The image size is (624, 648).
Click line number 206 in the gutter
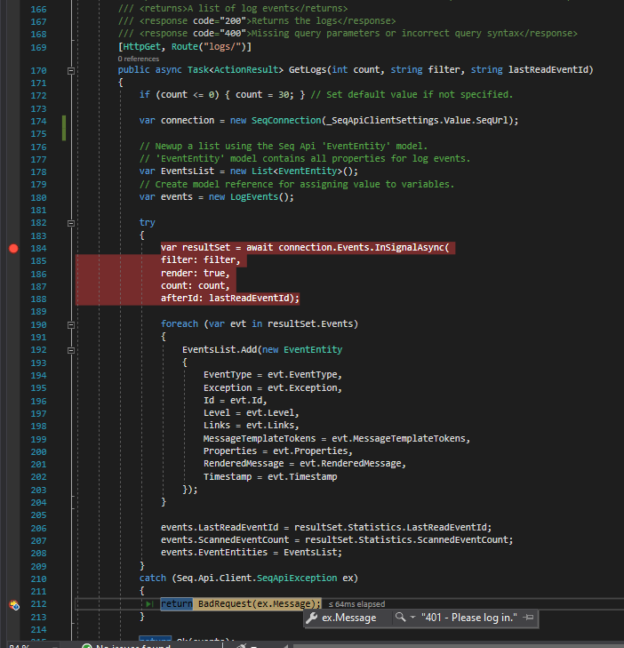coord(38,529)
